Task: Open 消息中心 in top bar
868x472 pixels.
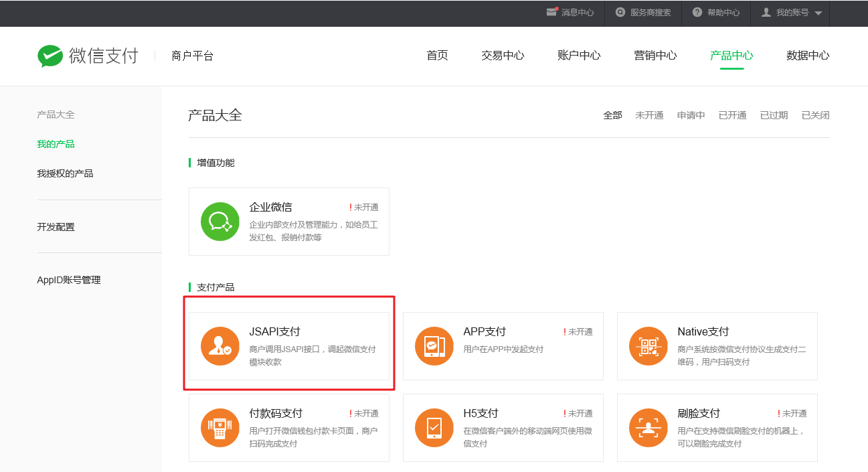Action: (x=578, y=13)
